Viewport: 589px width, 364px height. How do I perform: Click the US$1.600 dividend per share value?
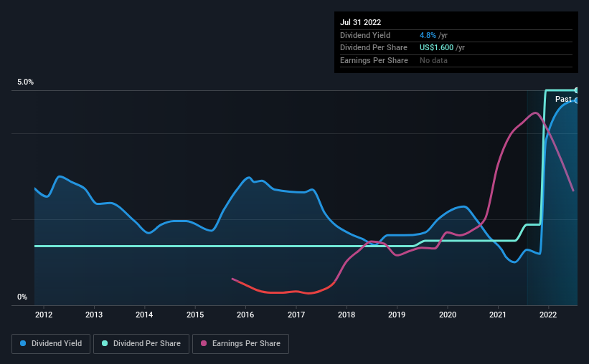(x=436, y=48)
